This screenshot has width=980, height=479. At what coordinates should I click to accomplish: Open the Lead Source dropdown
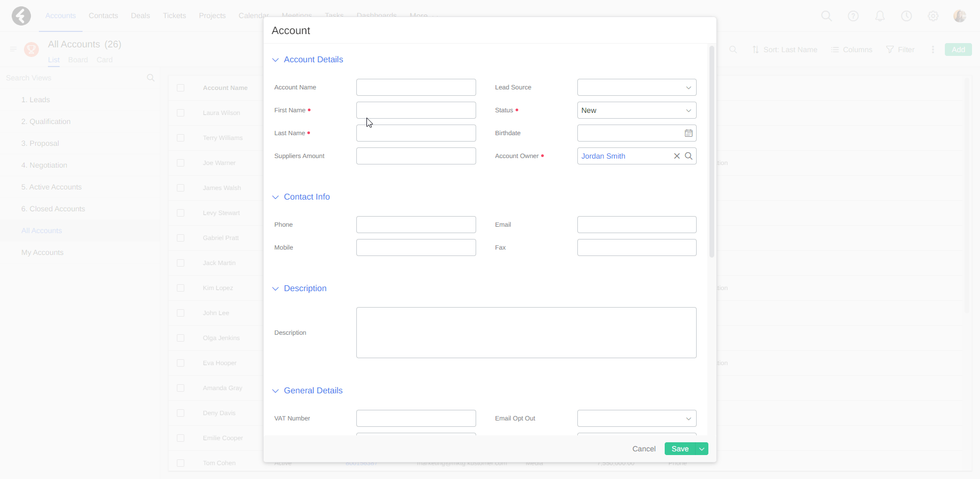tap(637, 87)
